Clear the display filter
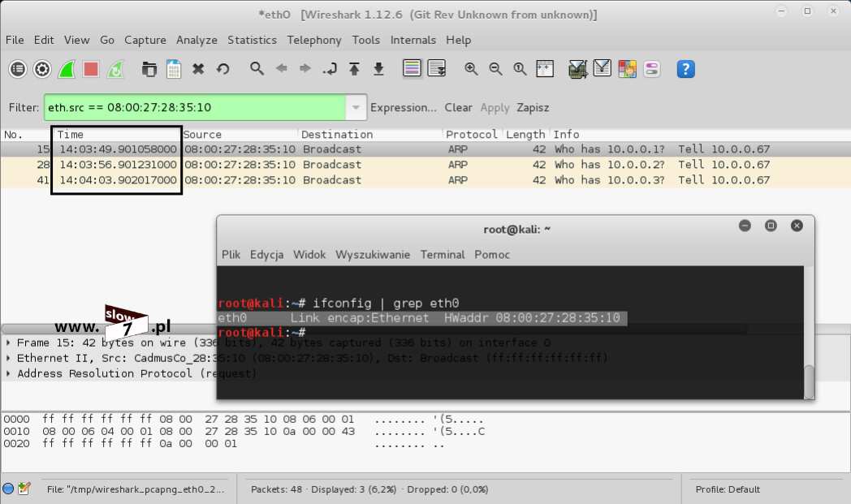 point(459,107)
